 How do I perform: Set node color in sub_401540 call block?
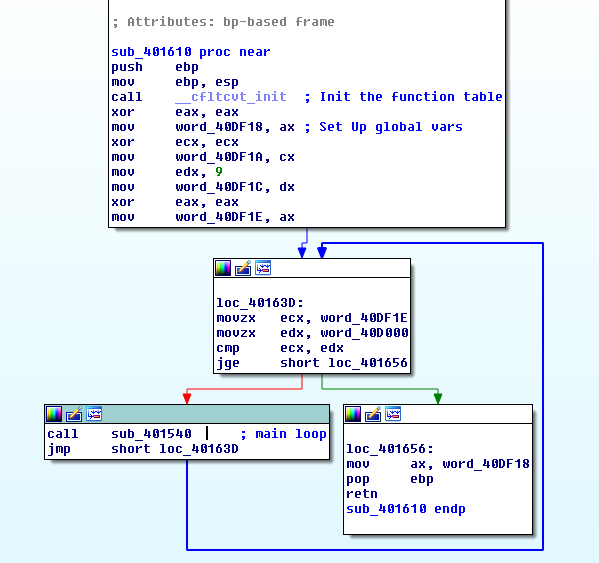[54, 414]
